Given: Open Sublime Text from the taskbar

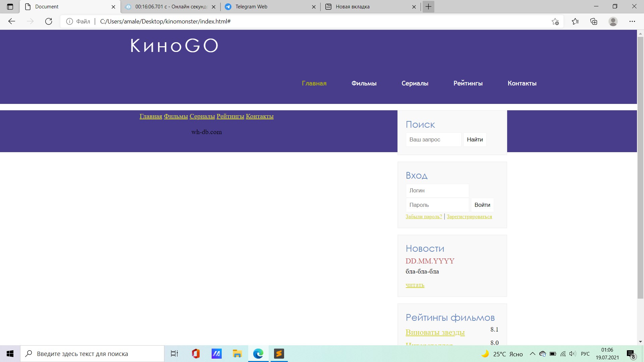Looking at the screenshot, I should (x=279, y=354).
